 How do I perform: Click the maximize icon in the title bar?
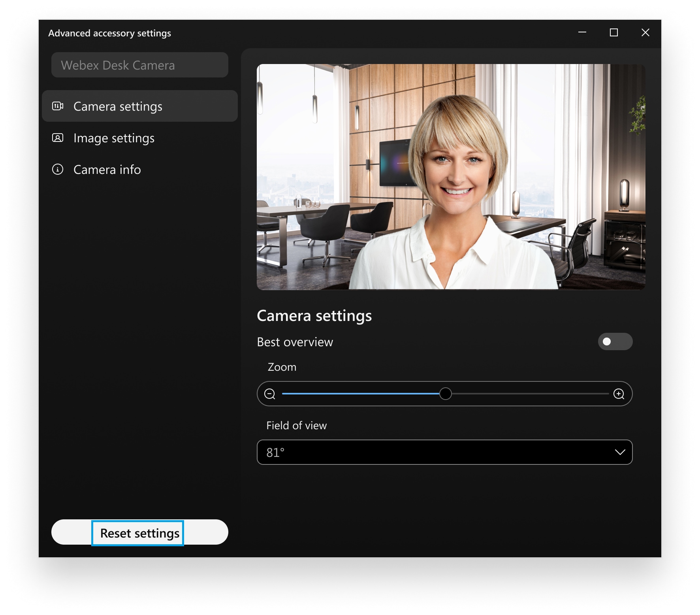(x=613, y=33)
